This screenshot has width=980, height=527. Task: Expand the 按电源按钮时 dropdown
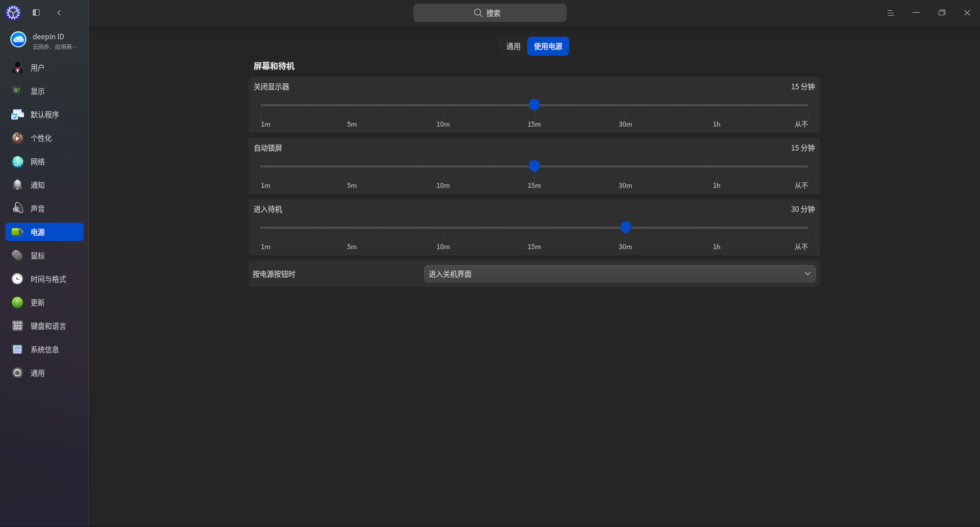(x=620, y=274)
